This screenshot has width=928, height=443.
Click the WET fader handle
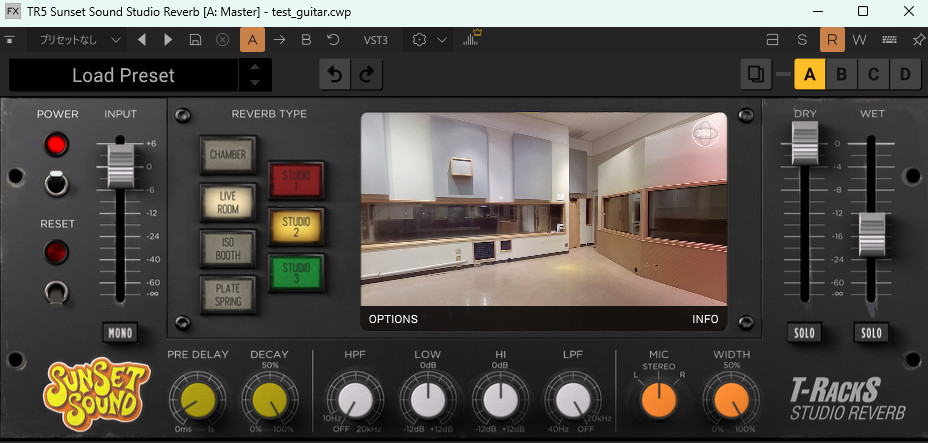(x=871, y=235)
